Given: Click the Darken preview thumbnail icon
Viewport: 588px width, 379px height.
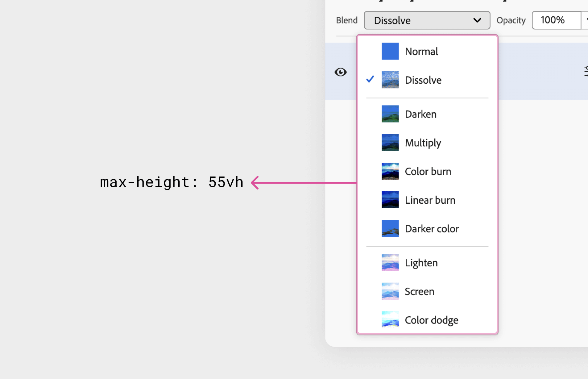Looking at the screenshot, I should (x=390, y=114).
